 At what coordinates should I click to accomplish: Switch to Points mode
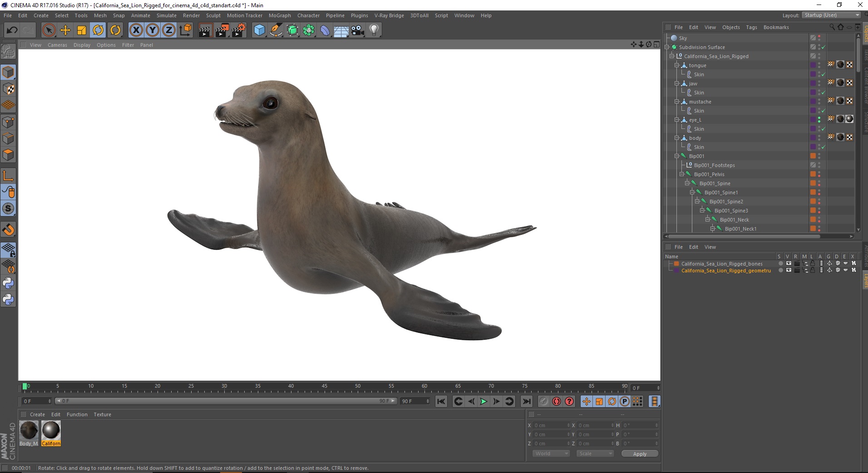point(9,122)
